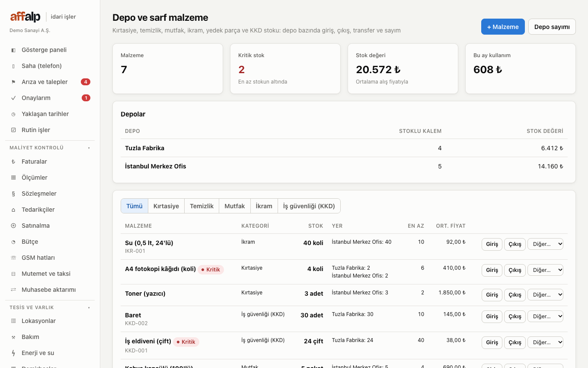Click Giriş for A4 fotokopi kâğıdı
The height and width of the screenshot is (368, 588).
click(492, 270)
